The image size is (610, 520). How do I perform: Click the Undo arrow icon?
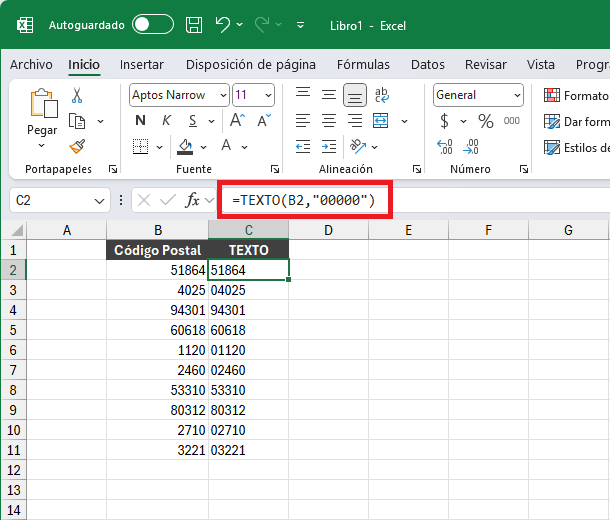tap(223, 25)
